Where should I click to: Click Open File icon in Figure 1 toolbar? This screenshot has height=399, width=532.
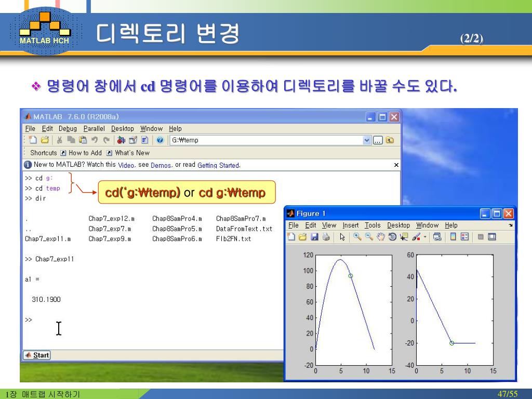303,237
